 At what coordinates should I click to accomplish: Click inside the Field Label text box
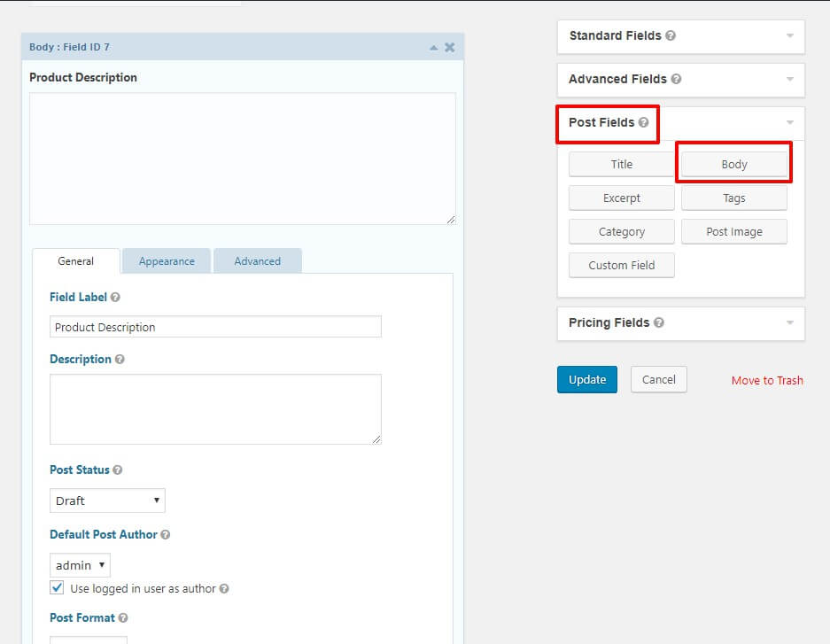point(215,327)
